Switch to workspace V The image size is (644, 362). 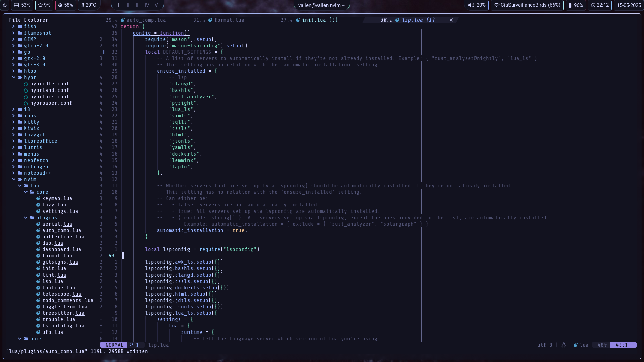pos(156,5)
